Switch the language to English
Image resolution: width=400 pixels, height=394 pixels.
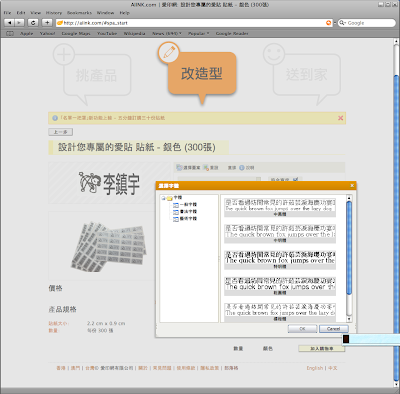pos(315,368)
